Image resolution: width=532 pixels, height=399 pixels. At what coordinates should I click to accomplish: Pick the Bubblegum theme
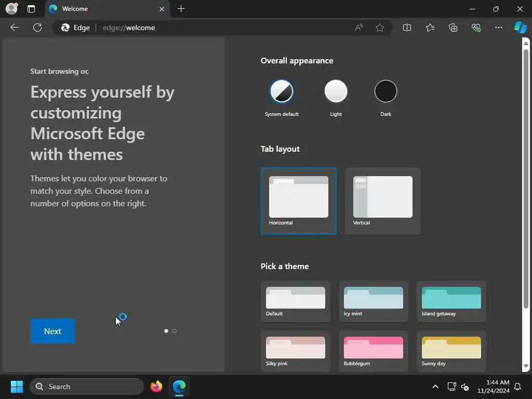click(374, 351)
